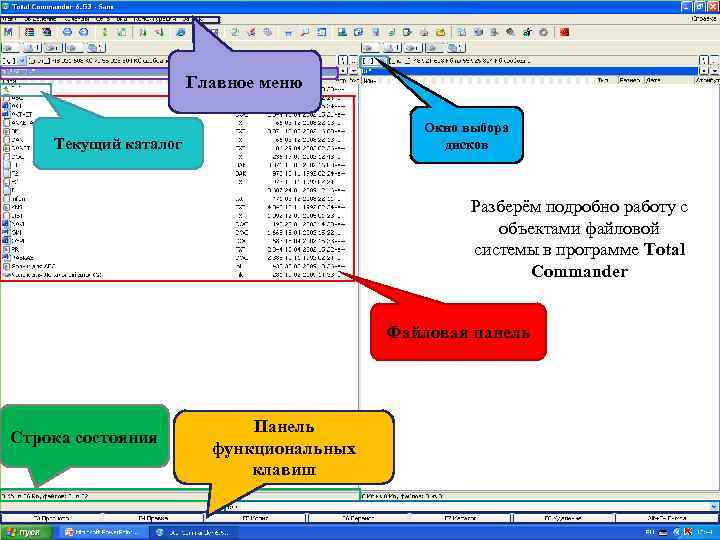Open the Справка menu
Screen dimensions: 720x540
704,19
